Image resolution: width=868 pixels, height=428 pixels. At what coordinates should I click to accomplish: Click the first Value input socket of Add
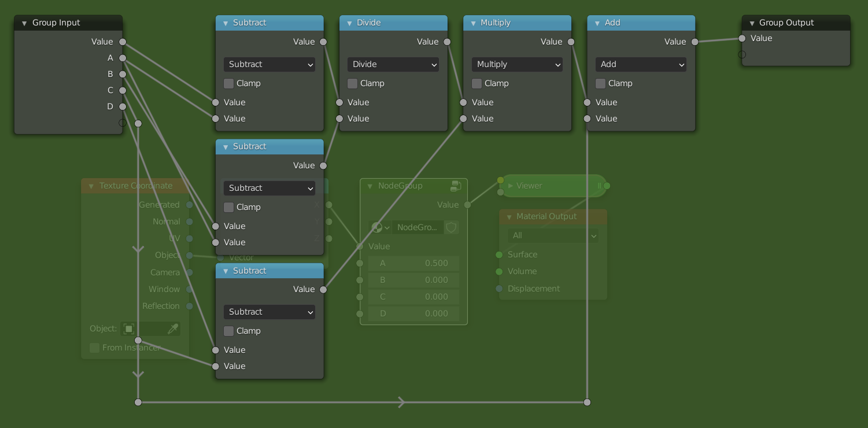(587, 102)
